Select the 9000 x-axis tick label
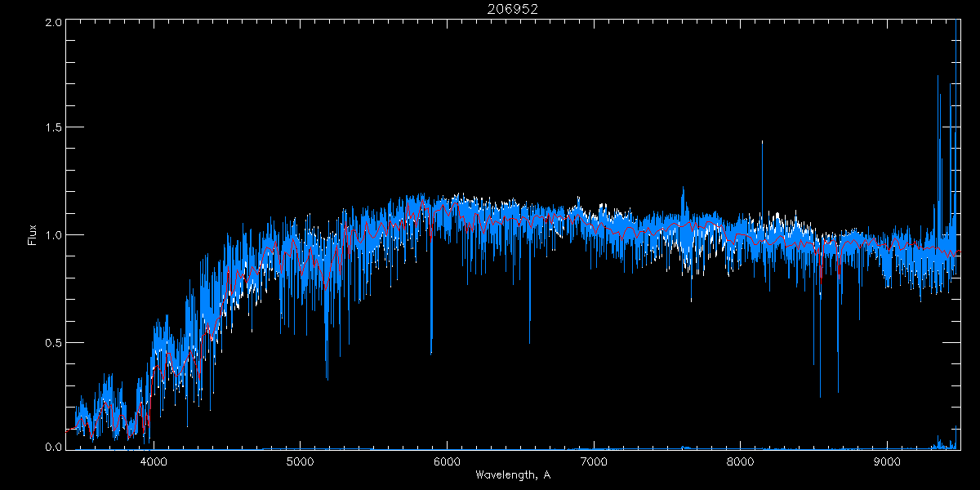 (x=887, y=461)
